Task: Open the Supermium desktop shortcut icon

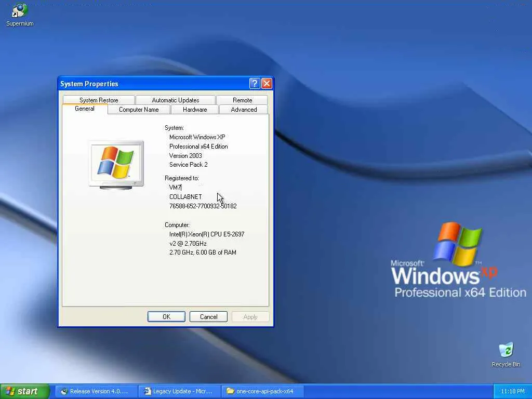Action: tap(20, 14)
